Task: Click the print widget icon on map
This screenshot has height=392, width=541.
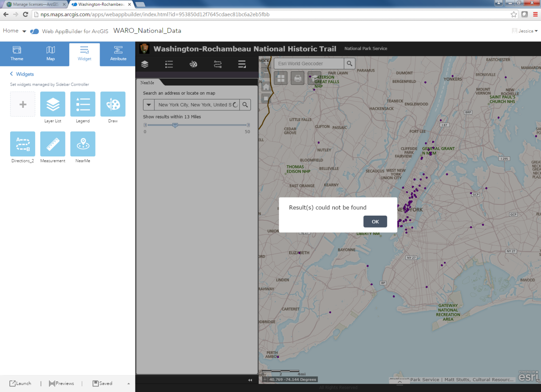Action: (x=298, y=78)
